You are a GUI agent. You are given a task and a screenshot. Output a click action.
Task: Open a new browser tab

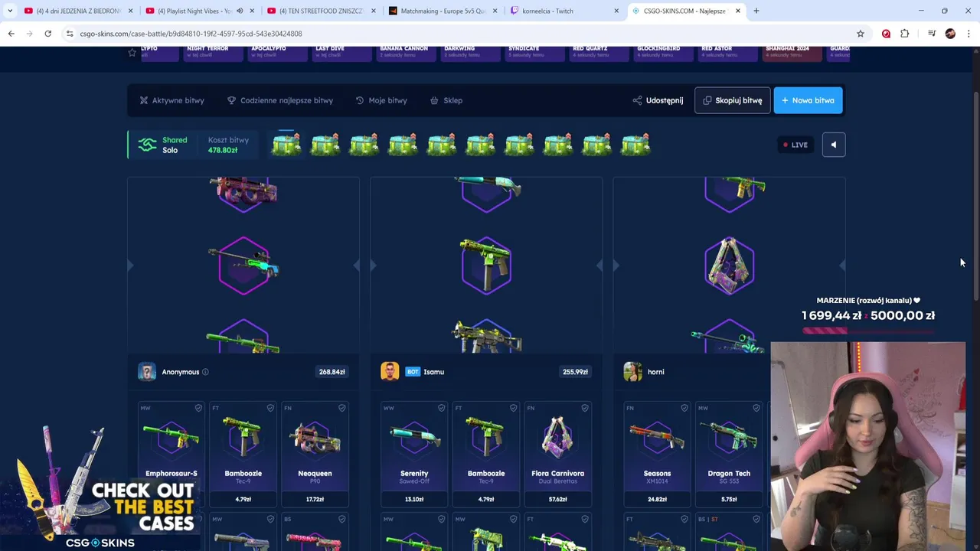click(756, 11)
